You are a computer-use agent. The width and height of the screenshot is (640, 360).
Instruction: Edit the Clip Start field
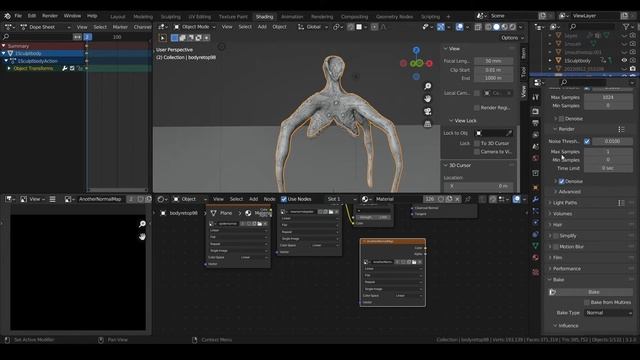493,70
